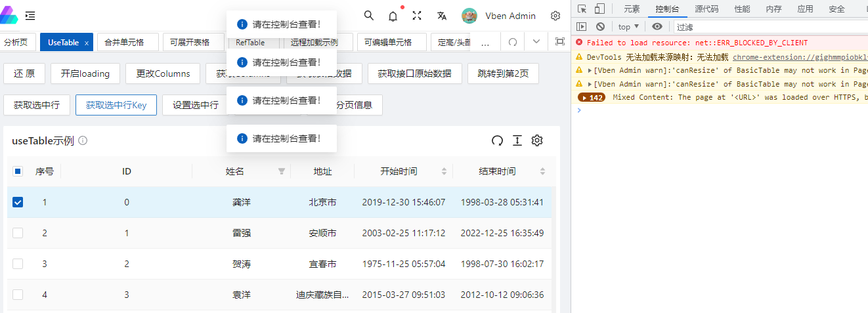The image size is (868, 313).
Task: Reload table with the refresh icon
Action: click(497, 140)
